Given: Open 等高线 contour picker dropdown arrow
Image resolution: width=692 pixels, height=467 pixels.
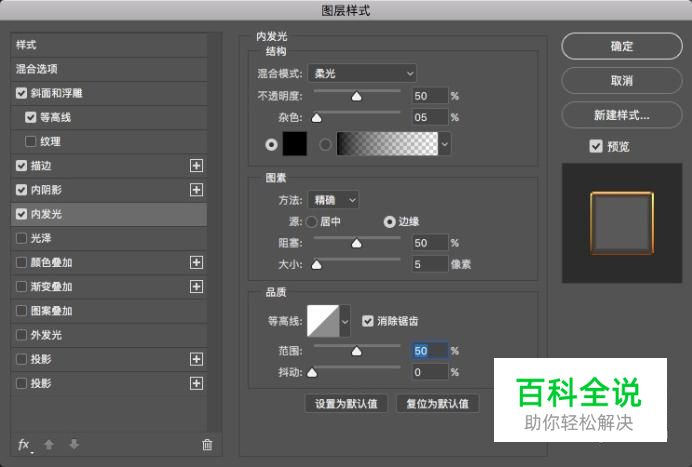Looking at the screenshot, I should click(345, 321).
